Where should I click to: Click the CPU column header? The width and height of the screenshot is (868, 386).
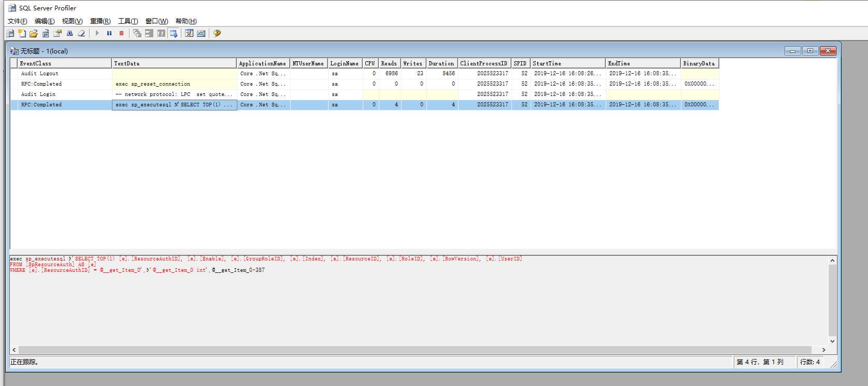(x=371, y=63)
